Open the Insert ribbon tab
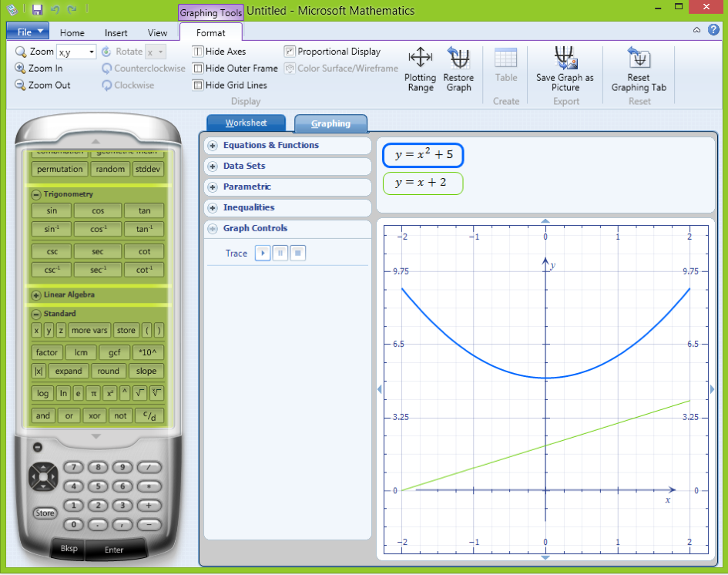This screenshot has height=575, width=728. (116, 33)
